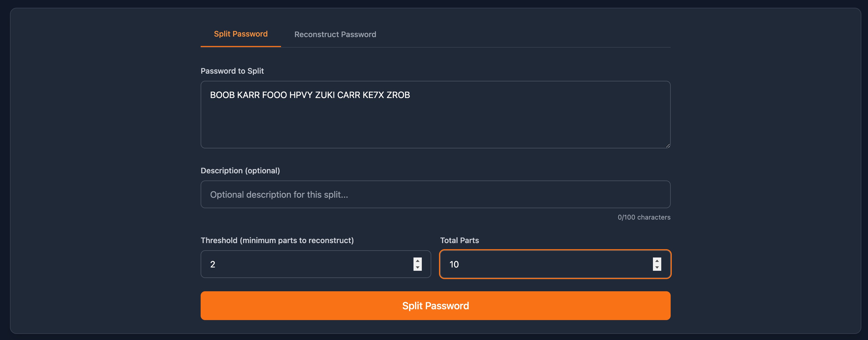The height and width of the screenshot is (340, 868).
Task: Click the 'Description (optional)' label
Action: 240,171
